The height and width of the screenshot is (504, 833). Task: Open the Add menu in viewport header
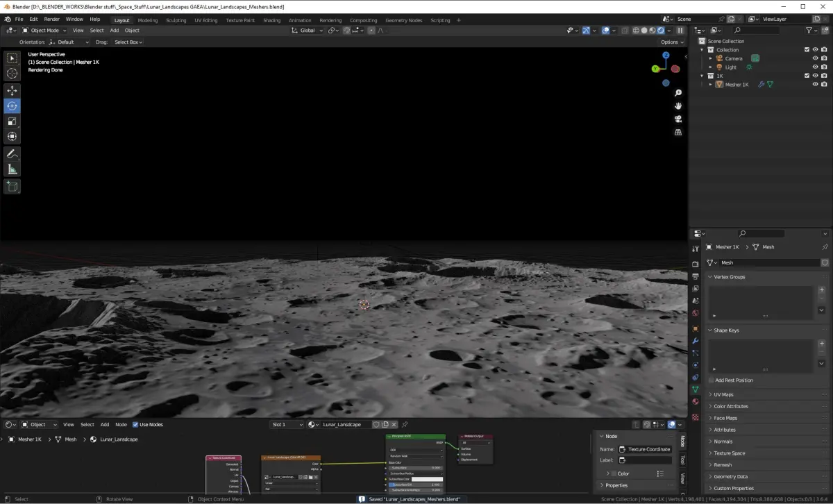point(115,31)
